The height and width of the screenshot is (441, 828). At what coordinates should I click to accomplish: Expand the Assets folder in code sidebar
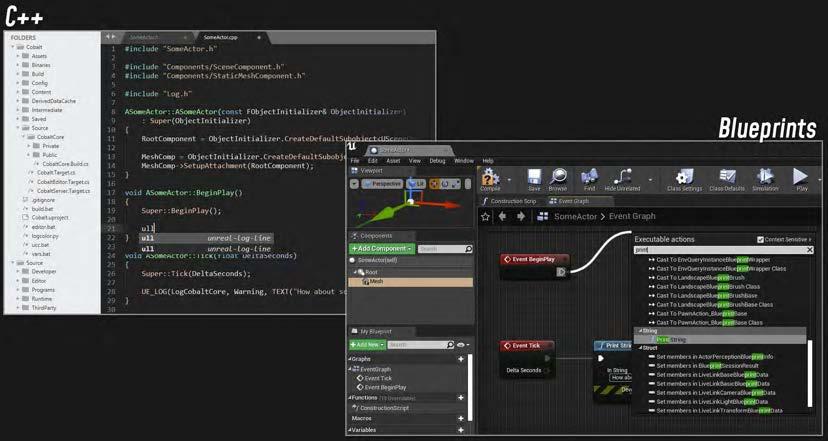pyautogui.click(x=17, y=56)
